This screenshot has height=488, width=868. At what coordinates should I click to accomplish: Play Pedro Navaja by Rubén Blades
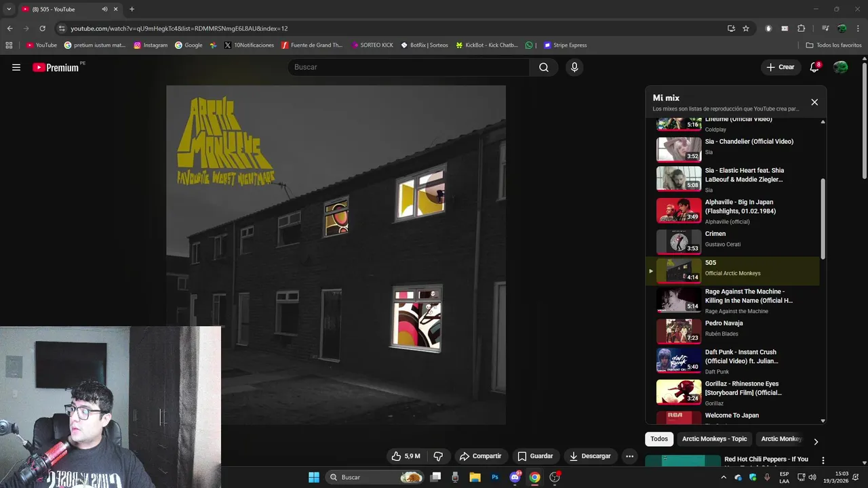[x=732, y=331]
